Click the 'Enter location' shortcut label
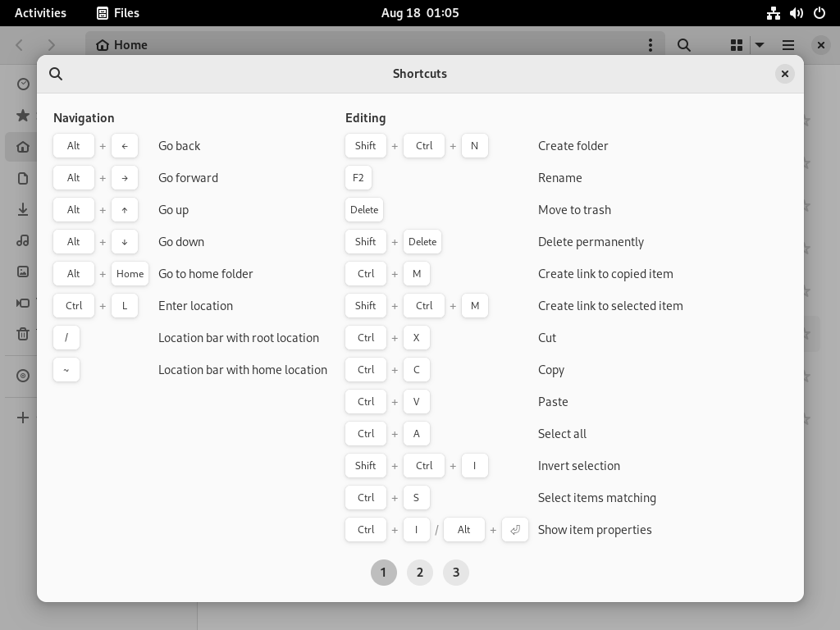Image resolution: width=840 pixels, height=630 pixels. tap(195, 306)
